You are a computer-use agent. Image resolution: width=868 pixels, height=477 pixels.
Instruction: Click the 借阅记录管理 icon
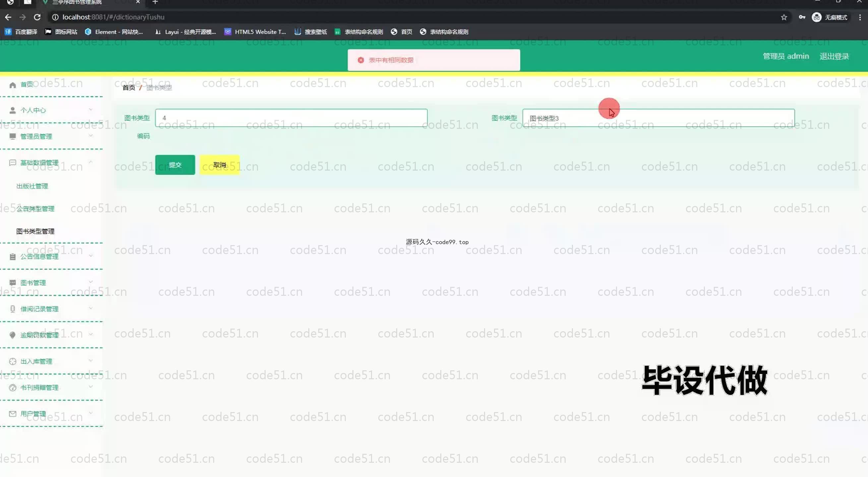(13, 309)
